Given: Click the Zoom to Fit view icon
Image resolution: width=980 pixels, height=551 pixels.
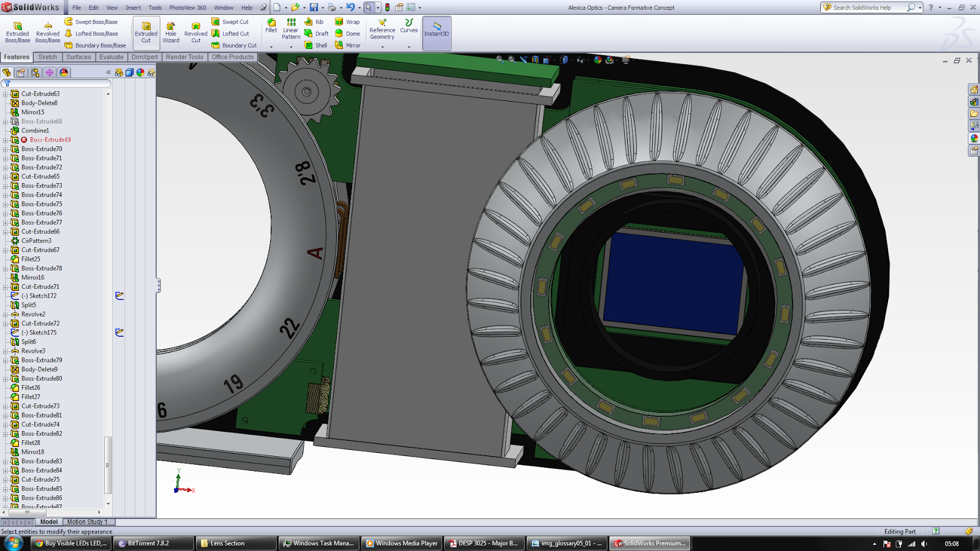Looking at the screenshot, I should click(500, 59).
